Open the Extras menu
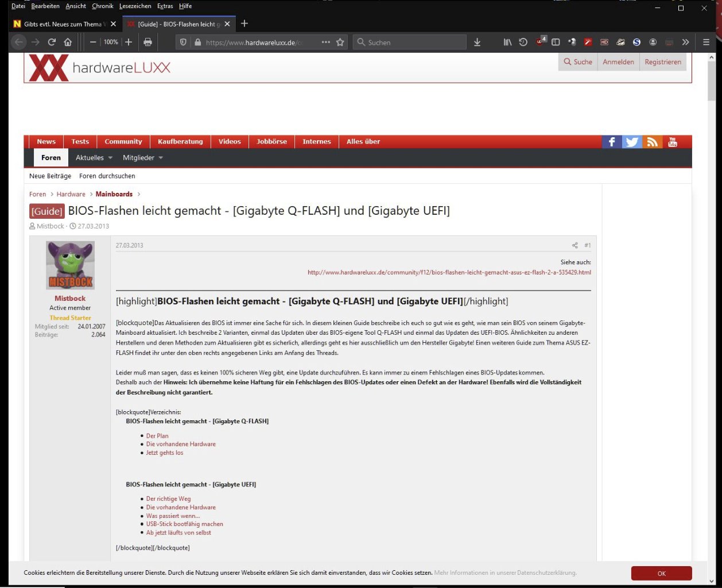Screen dimensions: 722x588 tap(165, 6)
